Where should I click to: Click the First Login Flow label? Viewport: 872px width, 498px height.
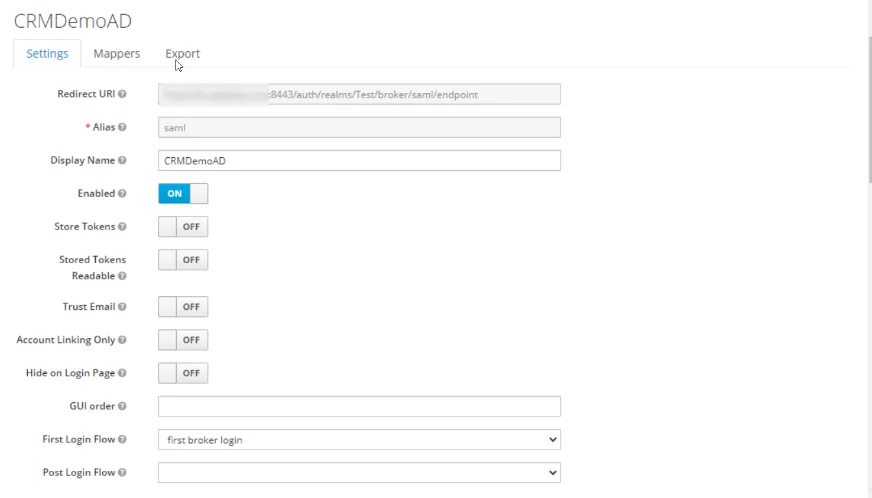(x=78, y=439)
